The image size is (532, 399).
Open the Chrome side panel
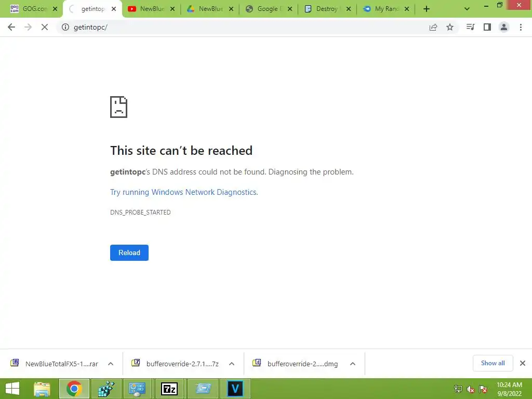click(x=487, y=27)
